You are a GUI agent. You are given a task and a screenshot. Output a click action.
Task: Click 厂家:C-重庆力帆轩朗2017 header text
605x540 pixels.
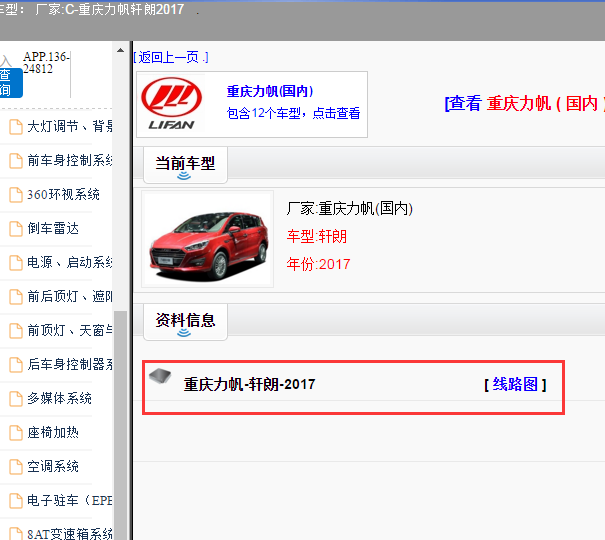tap(110, 9)
